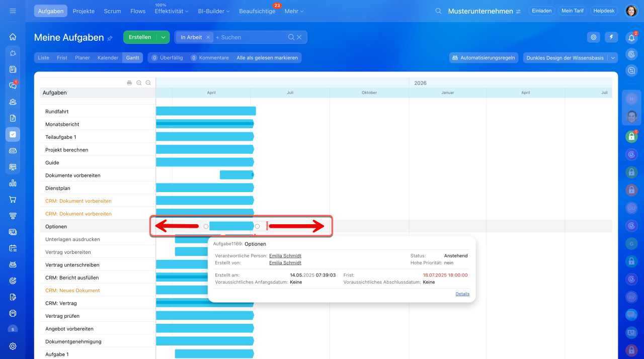Click Alle als gelesen markieren
Viewport: 644px width, 359px height.
(x=267, y=58)
